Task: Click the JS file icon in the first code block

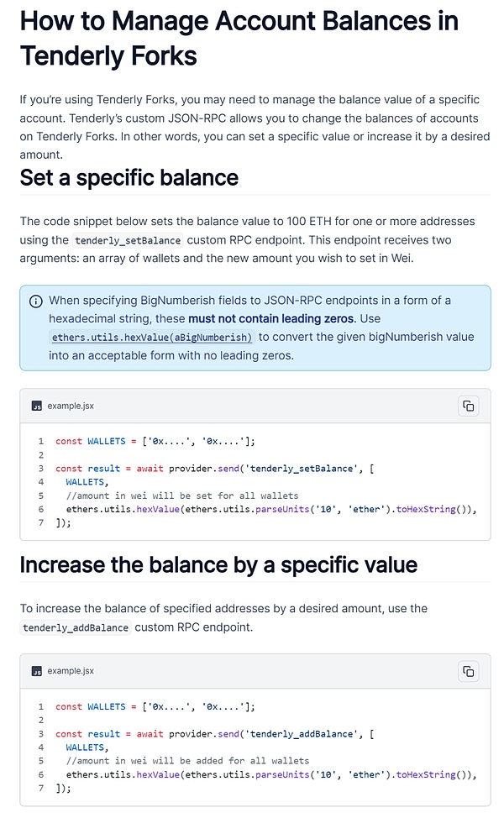Action: tap(37, 406)
